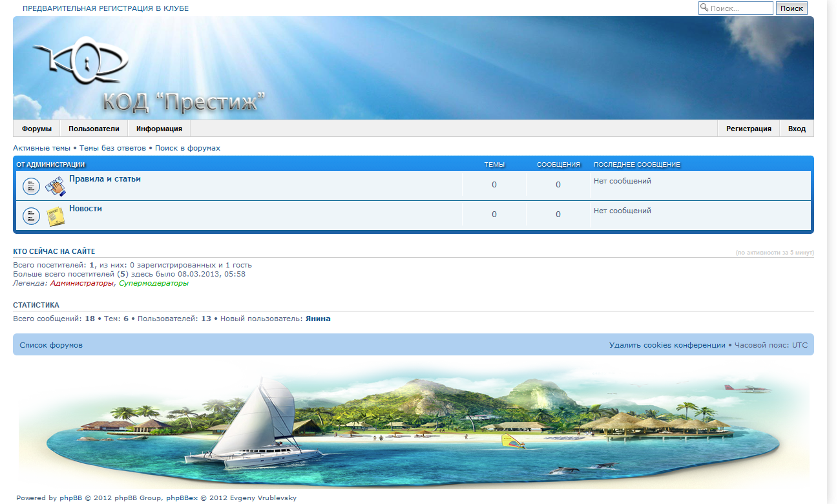Open the Пользователи menu item
The width and height of the screenshot is (838, 504).
click(x=94, y=129)
